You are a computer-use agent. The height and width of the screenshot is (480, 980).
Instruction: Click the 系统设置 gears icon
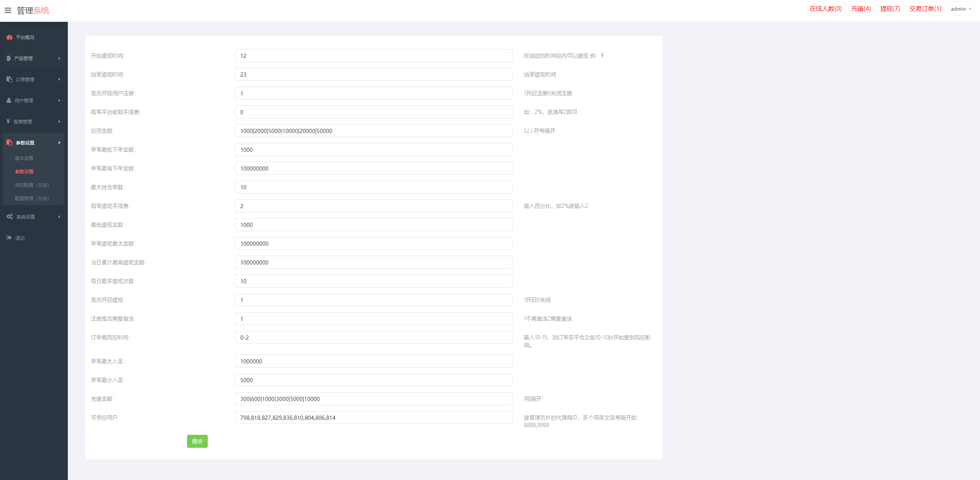[10, 217]
